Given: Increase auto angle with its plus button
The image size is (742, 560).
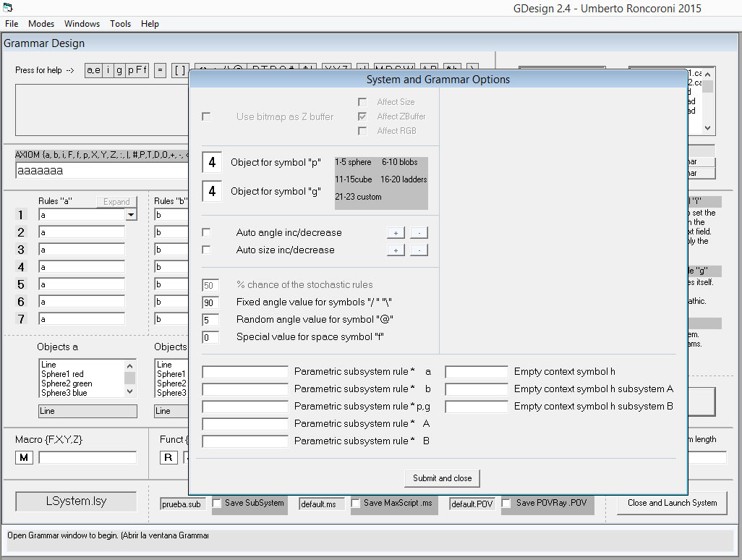Looking at the screenshot, I should pyautogui.click(x=396, y=232).
